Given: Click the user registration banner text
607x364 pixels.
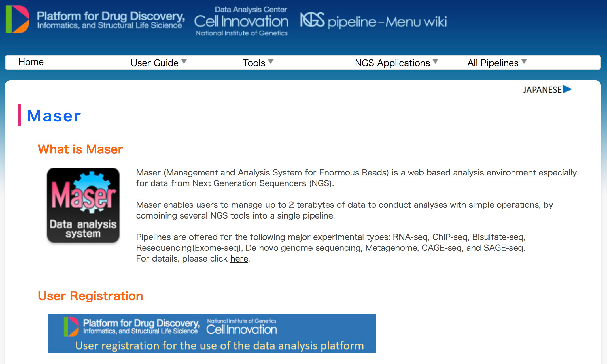Looking at the screenshot, I should click(x=219, y=346).
